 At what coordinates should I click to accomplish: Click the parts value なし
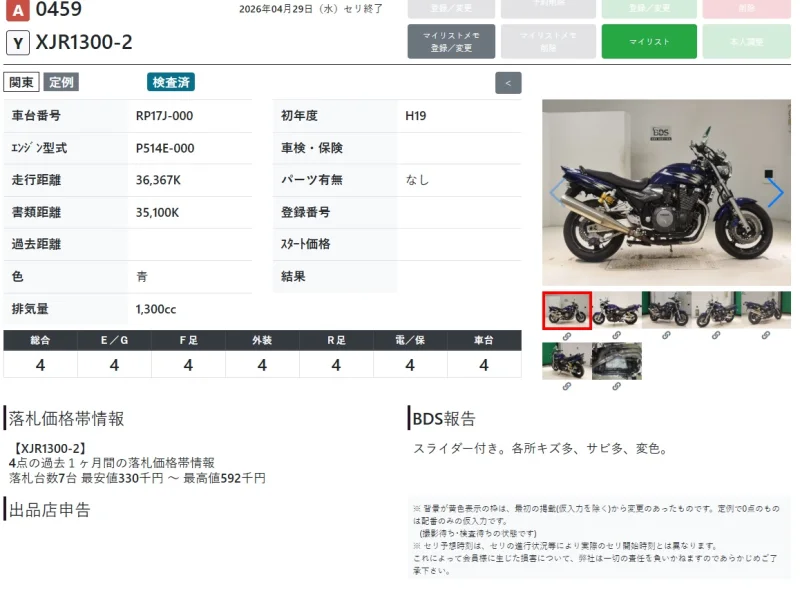(x=417, y=180)
